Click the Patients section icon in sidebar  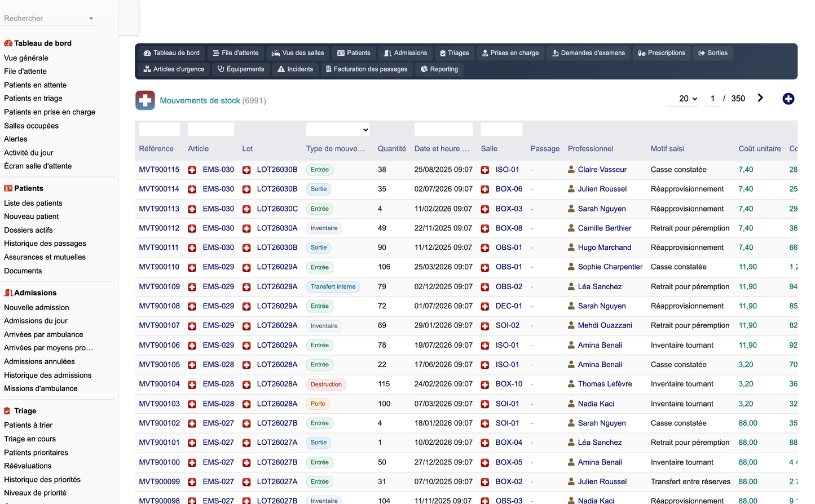8,188
